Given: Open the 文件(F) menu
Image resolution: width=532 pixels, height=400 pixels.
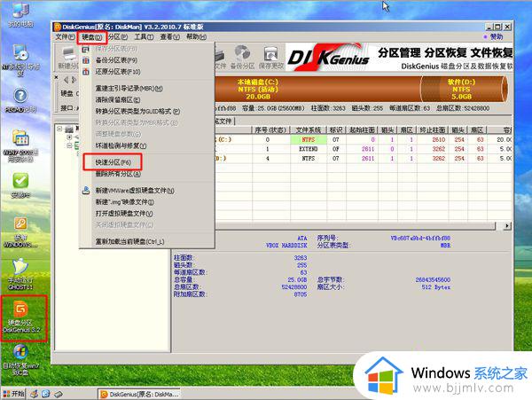Looking at the screenshot, I should 65,36.
